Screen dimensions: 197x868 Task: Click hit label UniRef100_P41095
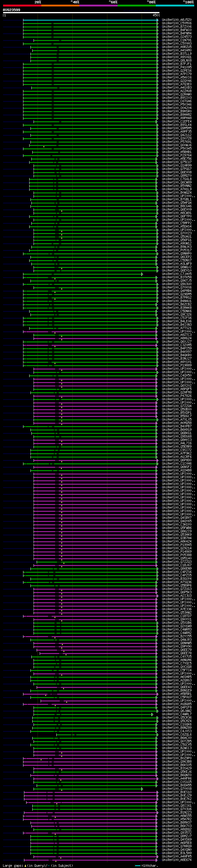[x=177, y=67]
